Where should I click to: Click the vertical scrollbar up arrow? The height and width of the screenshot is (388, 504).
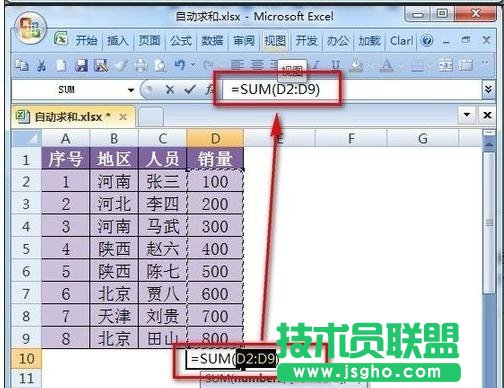[489, 144]
